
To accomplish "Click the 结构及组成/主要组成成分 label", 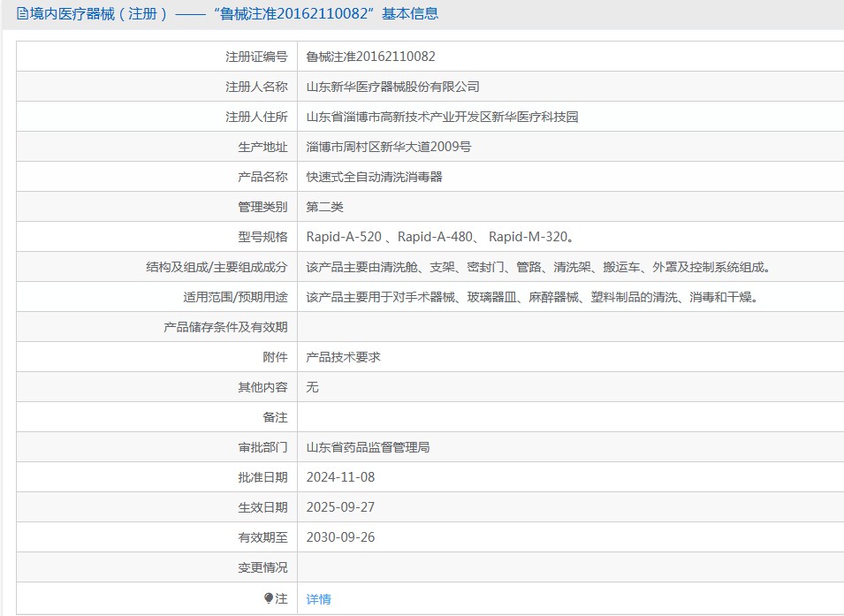I will [217, 267].
